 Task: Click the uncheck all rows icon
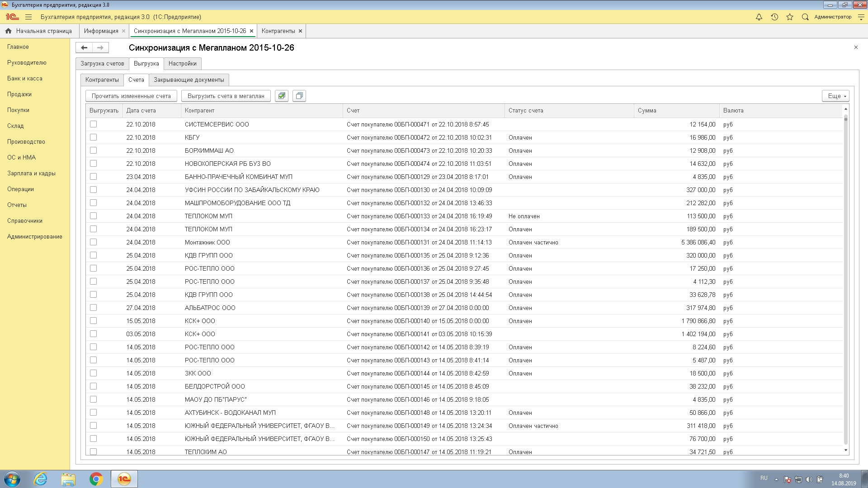tap(299, 96)
